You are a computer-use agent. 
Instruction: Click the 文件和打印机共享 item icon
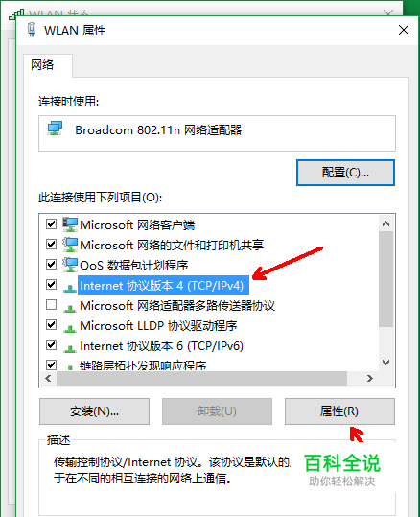[70, 245]
